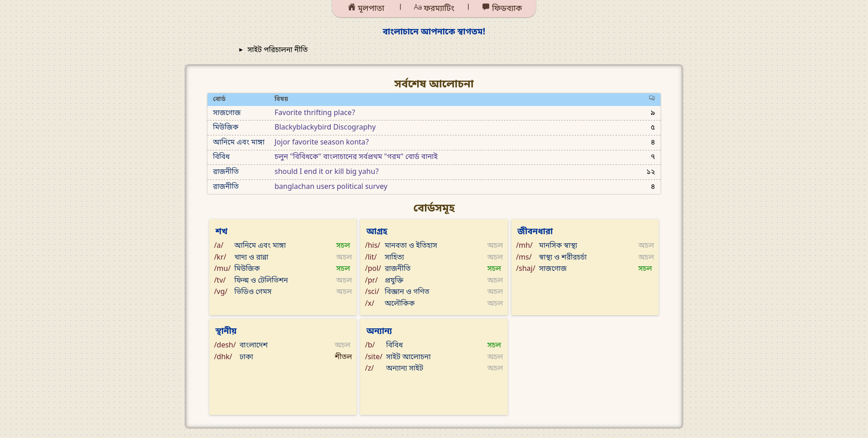This screenshot has height=438, width=868.
Task: Click the Aa formatting icon
Action: (418, 7)
